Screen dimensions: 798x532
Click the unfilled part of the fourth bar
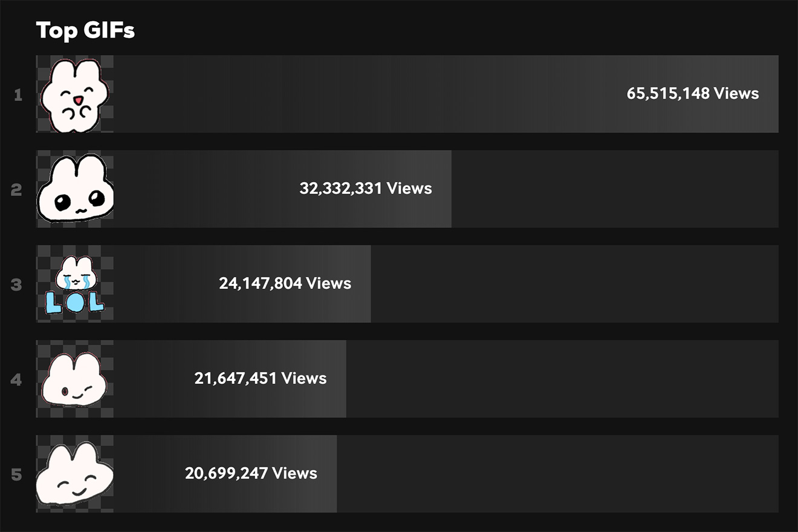click(x=562, y=379)
